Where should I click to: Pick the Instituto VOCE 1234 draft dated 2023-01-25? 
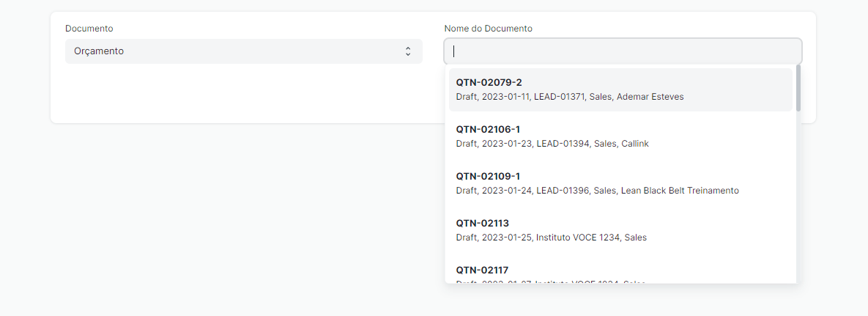(620, 230)
